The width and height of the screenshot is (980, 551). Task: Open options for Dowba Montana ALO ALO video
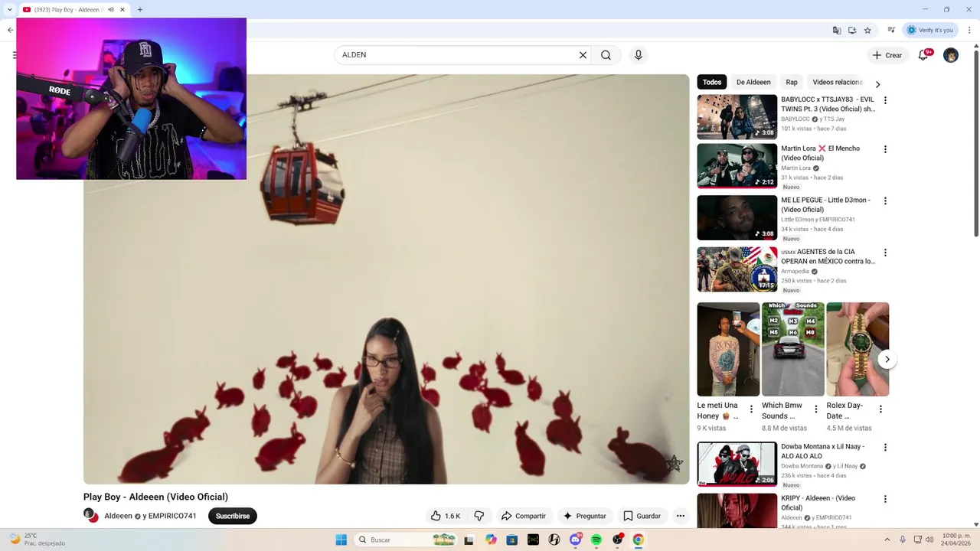pyautogui.click(x=885, y=448)
